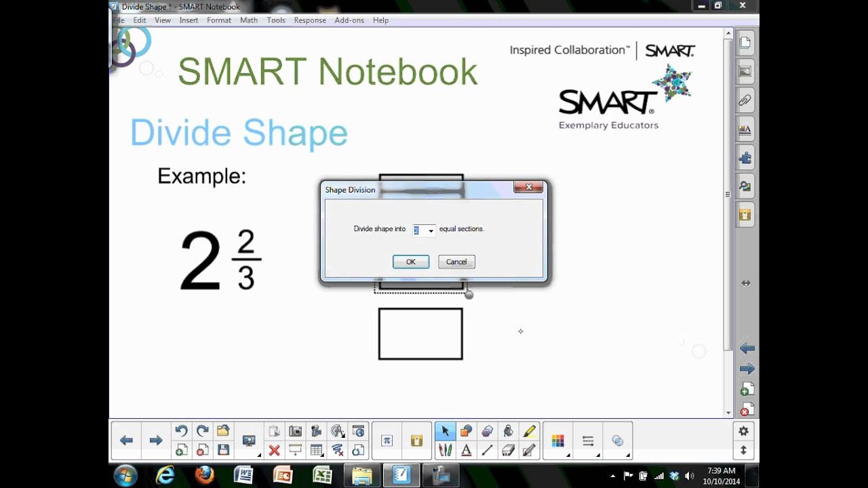Screen dimensions: 868x488
Task: Click the Save floppy disk icon
Action: [x=223, y=450]
